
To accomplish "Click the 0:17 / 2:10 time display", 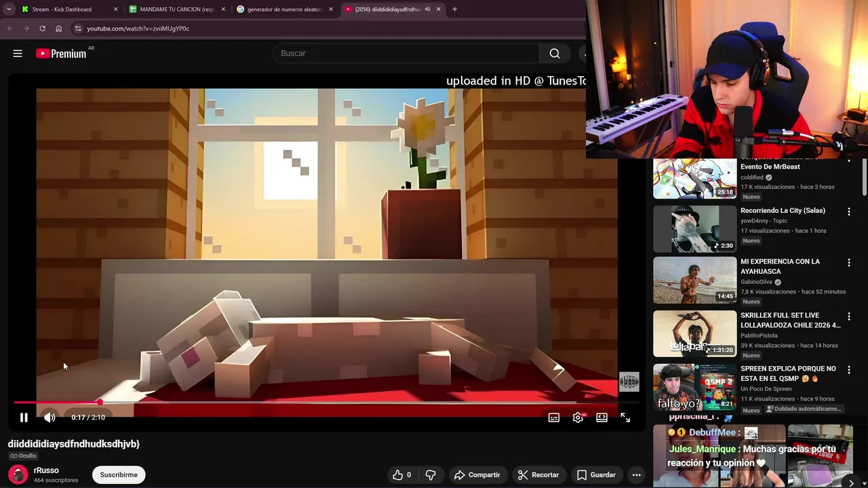I will [x=88, y=418].
